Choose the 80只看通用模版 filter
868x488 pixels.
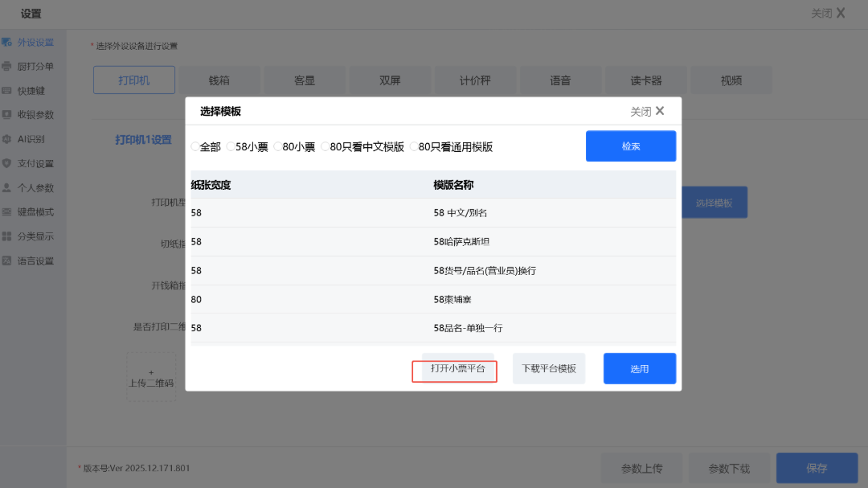coord(414,147)
